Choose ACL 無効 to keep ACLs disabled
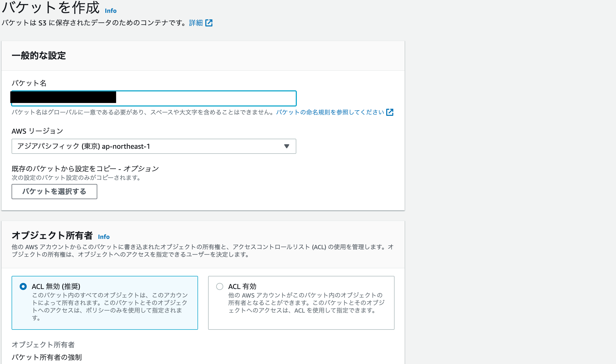616x364 pixels. [23, 286]
